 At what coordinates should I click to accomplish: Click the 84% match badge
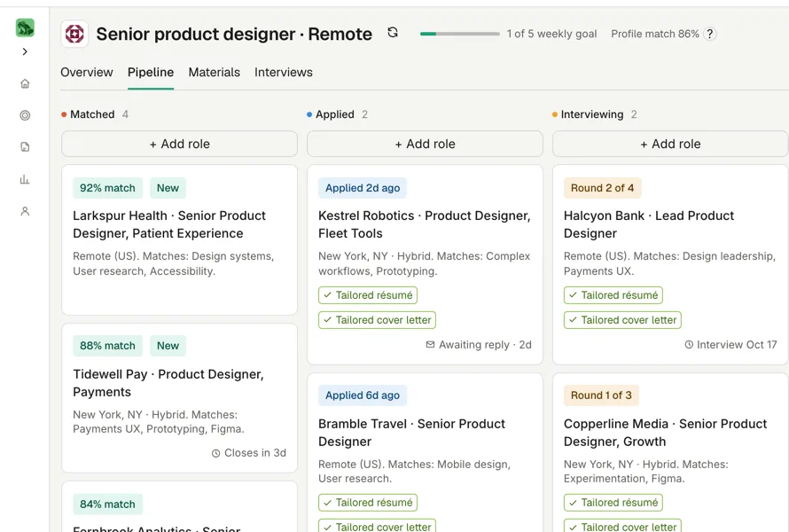[107, 504]
